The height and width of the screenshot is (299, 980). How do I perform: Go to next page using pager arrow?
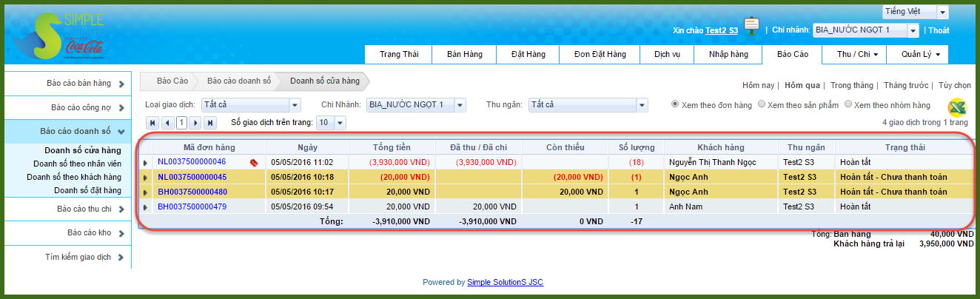[195, 123]
